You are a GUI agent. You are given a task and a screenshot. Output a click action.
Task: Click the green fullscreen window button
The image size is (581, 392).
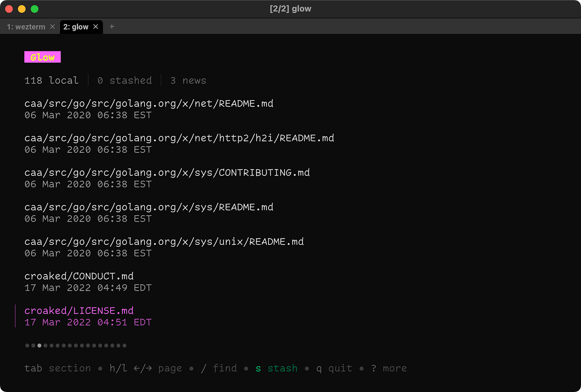point(34,9)
